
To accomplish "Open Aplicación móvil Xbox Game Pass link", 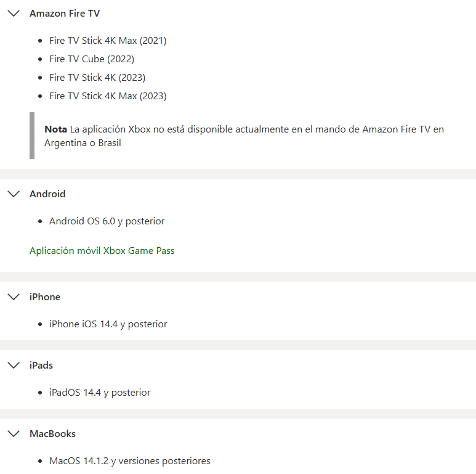I will (x=102, y=251).
